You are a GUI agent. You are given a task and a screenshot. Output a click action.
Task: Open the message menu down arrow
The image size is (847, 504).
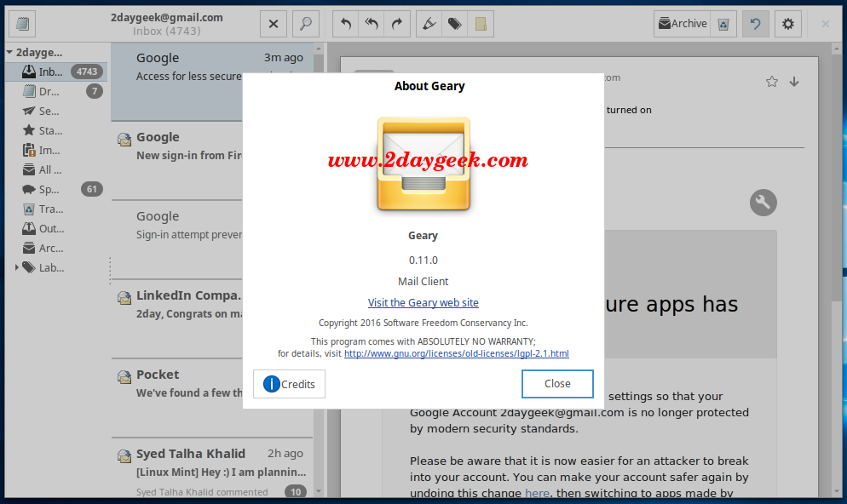tap(794, 82)
